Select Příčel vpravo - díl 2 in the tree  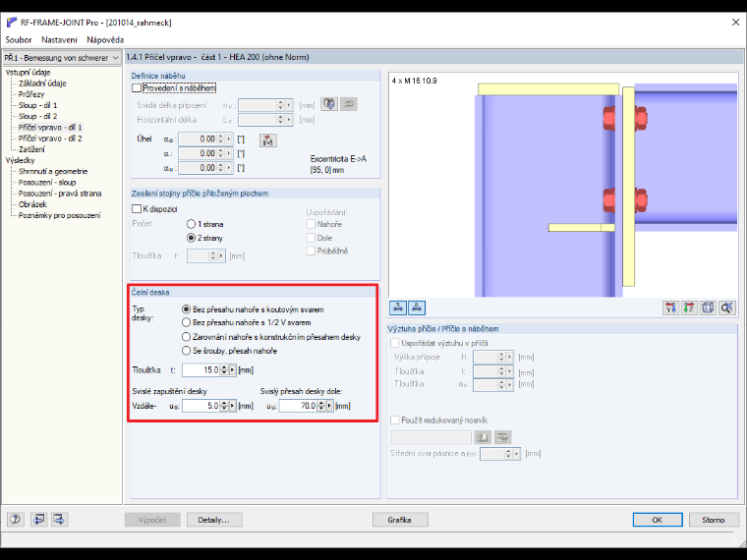coord(50,139)
